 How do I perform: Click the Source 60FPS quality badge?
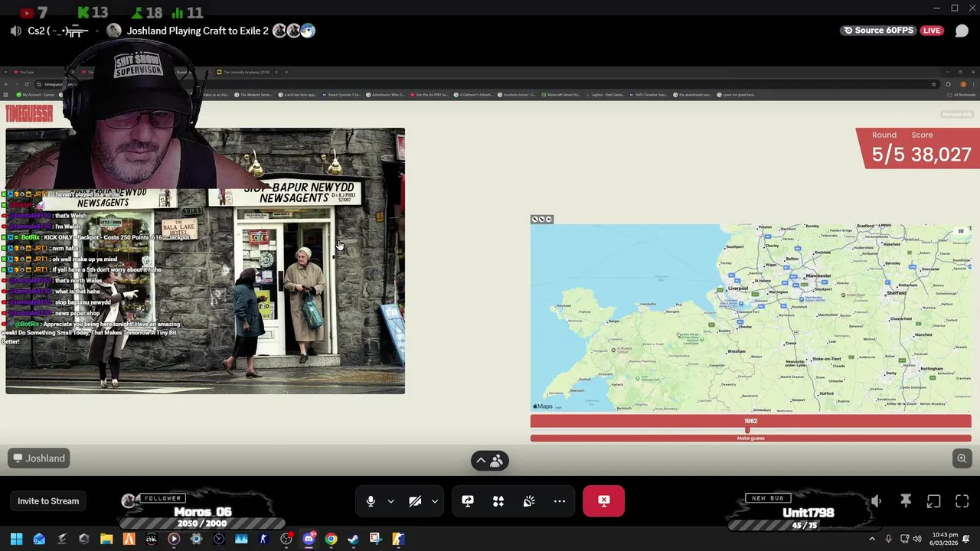tap(877, 31)
